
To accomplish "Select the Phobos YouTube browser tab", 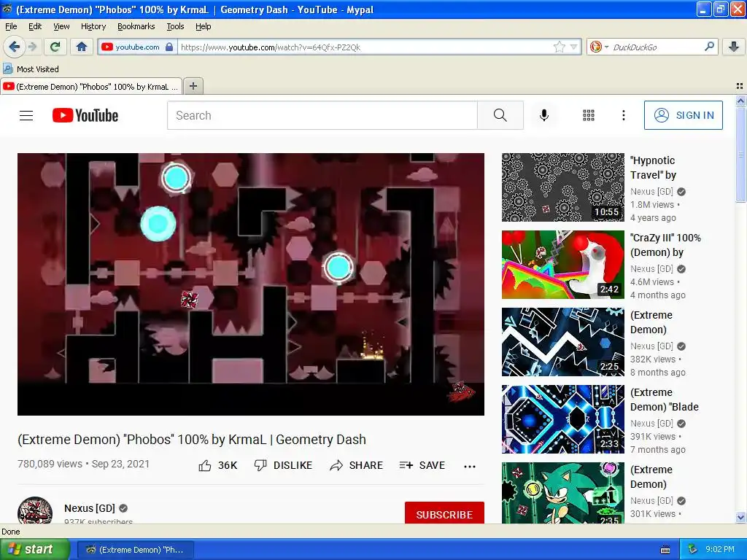I will coord(91,86).
